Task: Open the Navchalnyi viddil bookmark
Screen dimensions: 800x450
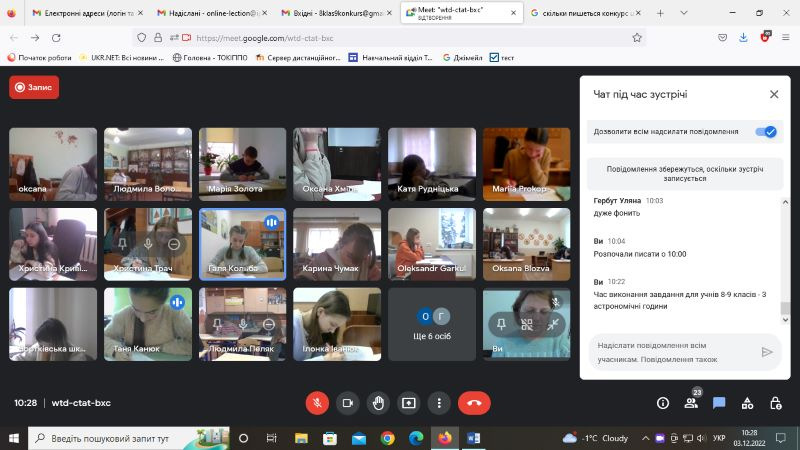Action: click(390, 58)
